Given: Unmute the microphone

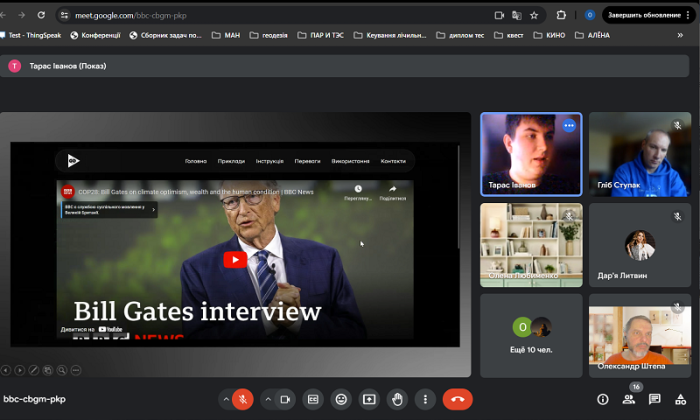Looking at the screenshot, I should tap(243, 399).
